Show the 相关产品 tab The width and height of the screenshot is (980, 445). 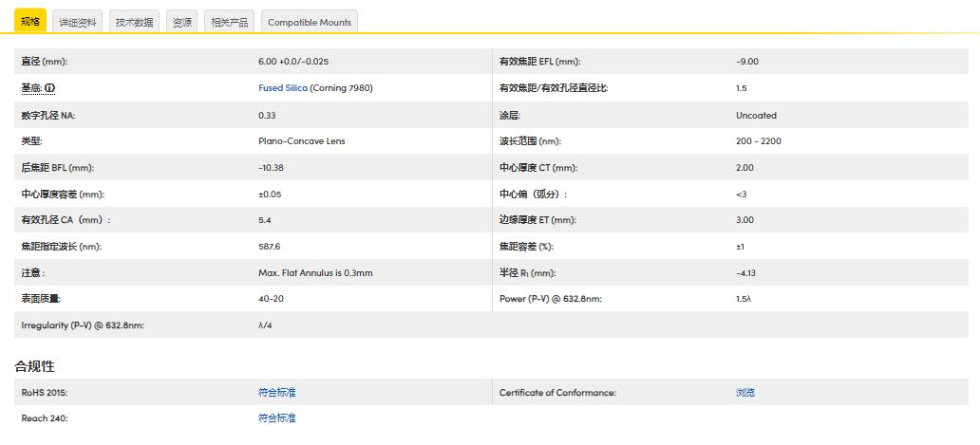pos(229,22)
